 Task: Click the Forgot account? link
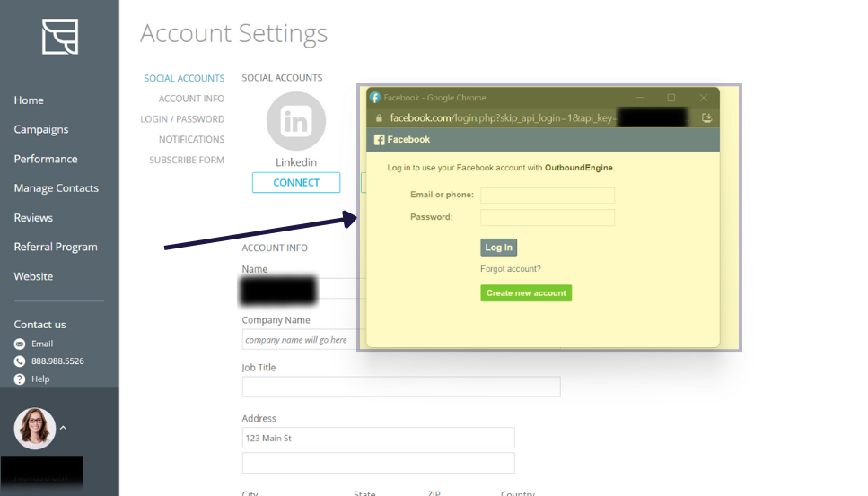click(511, 269)
